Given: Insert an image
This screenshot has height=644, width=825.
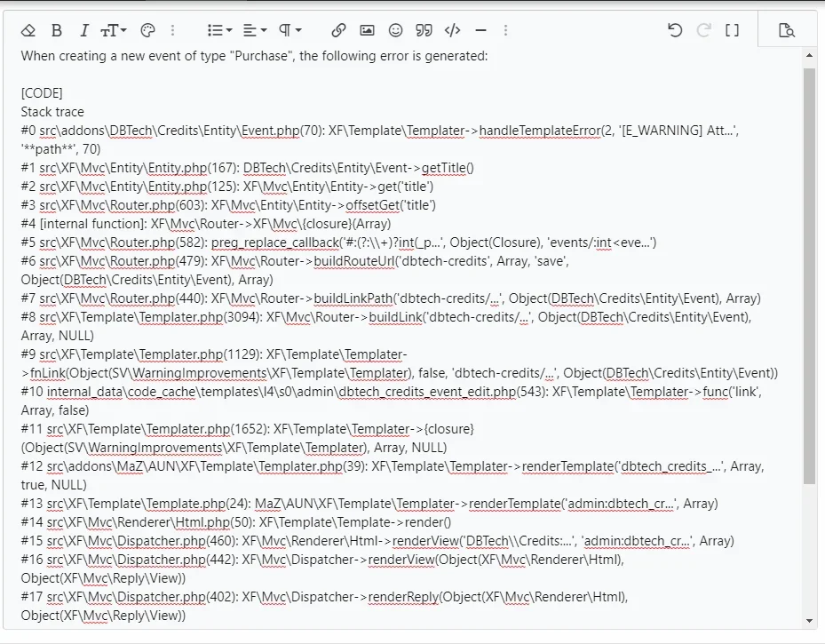Looking at the screenshot, I should [368, 30].
